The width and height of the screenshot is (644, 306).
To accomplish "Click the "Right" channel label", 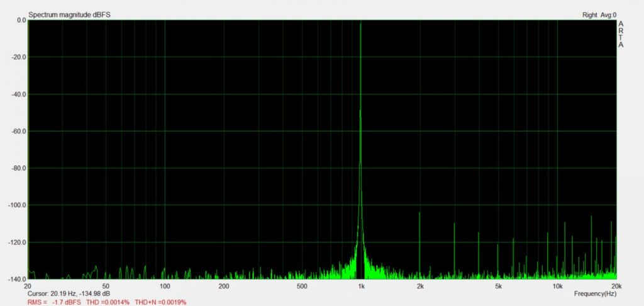I will coord(589,14).
